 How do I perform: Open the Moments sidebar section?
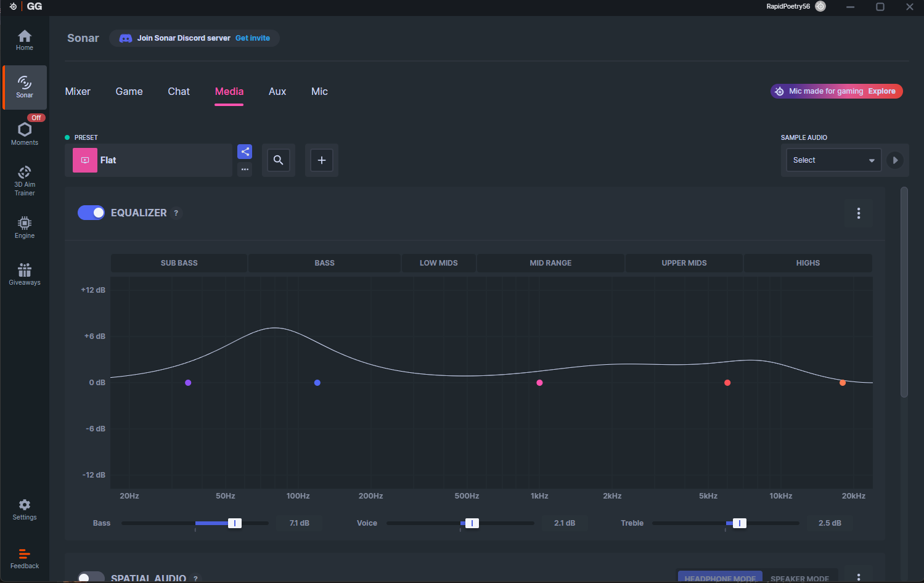click(25, 134)
